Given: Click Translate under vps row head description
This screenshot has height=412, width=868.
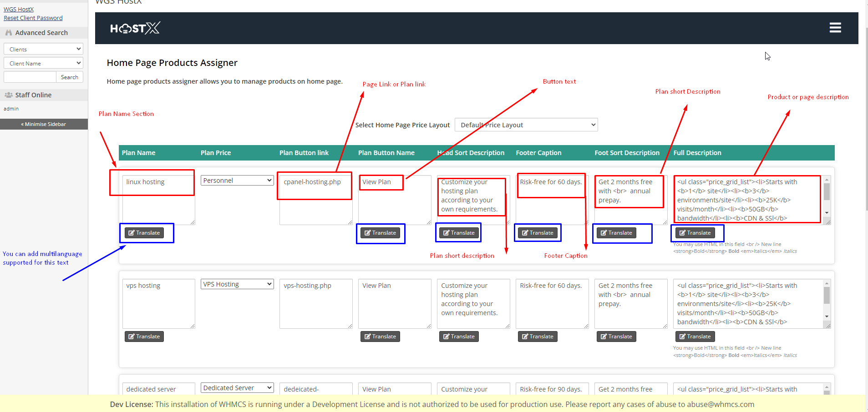Looking at the screenshot, I should click(x=459, y=337).
